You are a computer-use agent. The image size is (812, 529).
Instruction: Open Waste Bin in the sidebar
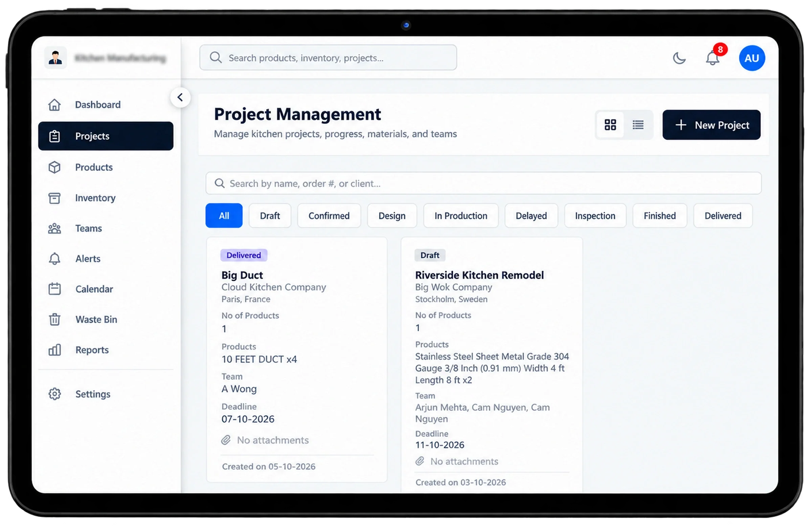point(106,319)
